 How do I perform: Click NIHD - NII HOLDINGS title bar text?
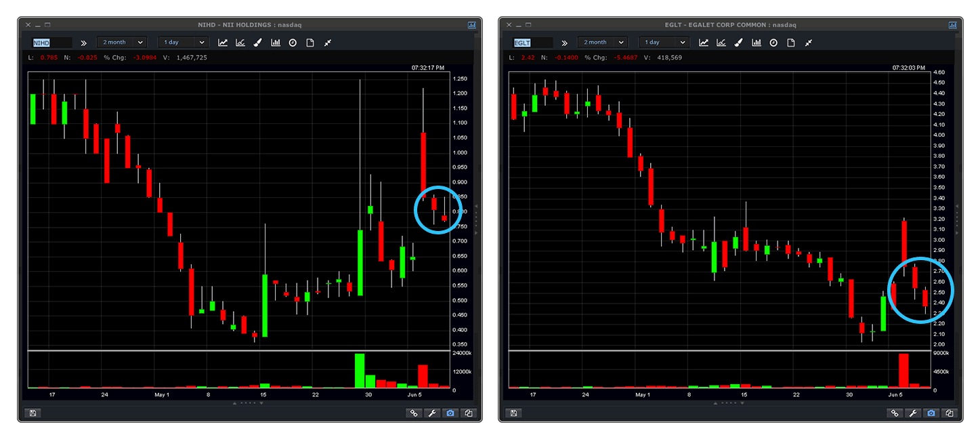[250, 25]
